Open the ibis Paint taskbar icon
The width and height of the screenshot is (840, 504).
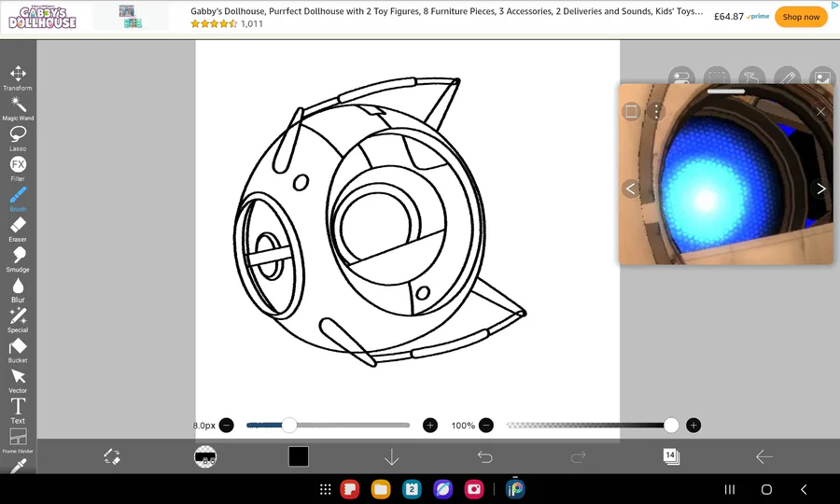pyautogui.click(x=515, y=488)
